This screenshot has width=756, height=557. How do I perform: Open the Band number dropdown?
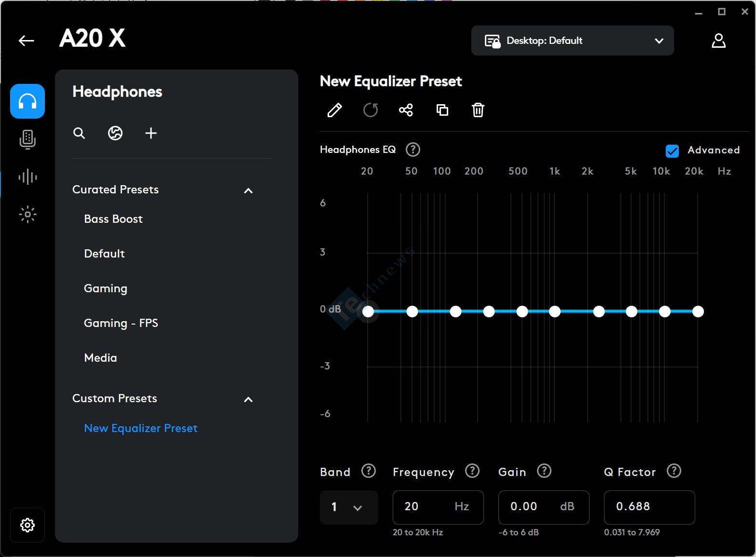click(x=348, y=507)
